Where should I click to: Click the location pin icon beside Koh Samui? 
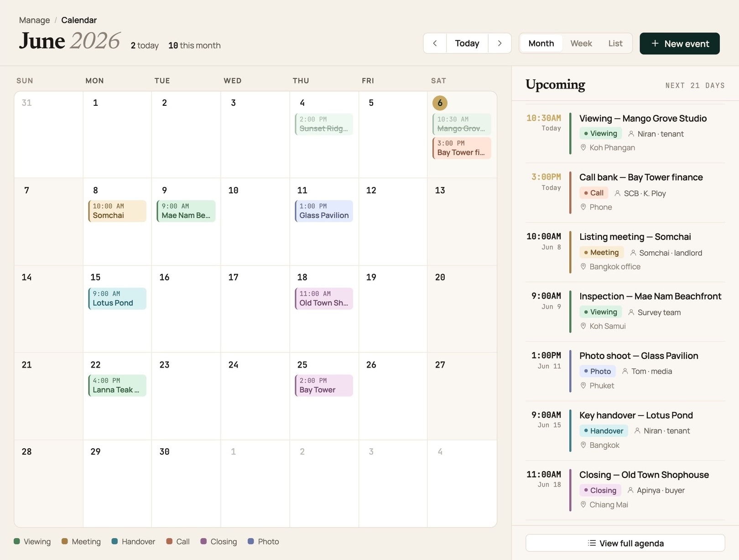point(583,326)
